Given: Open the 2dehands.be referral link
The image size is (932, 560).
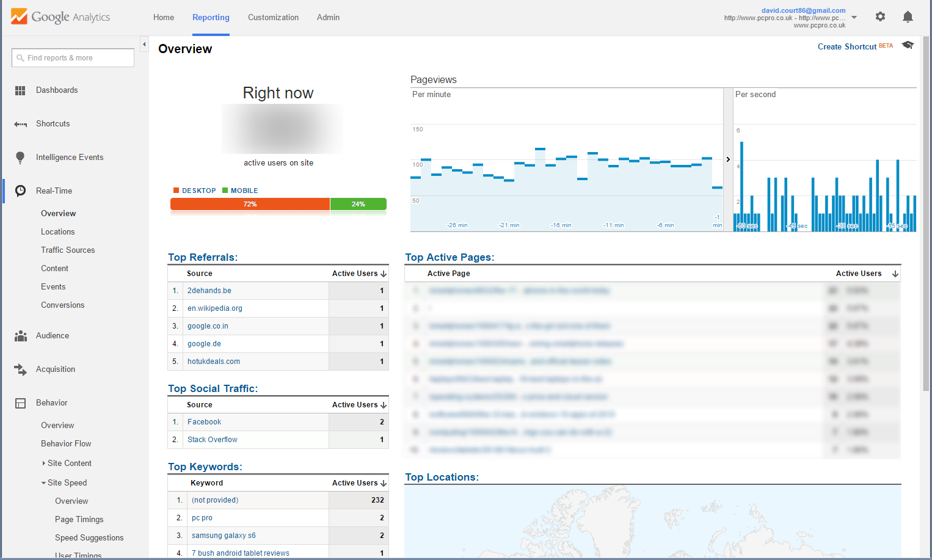Looking at the screenshot, I should click(x=209, y=291).
